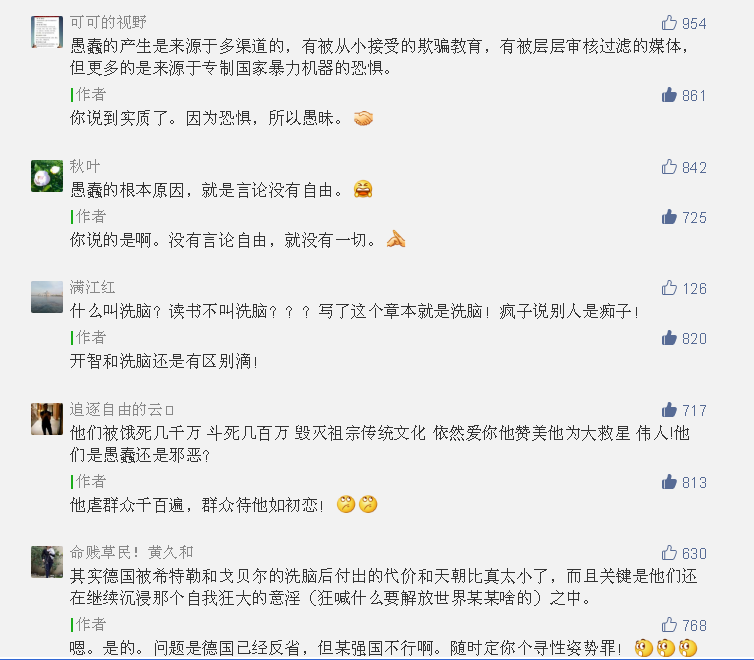Click the laughing emoji in 秋叶's comment
Screen dimensions: 754x660
coord(363,189)
